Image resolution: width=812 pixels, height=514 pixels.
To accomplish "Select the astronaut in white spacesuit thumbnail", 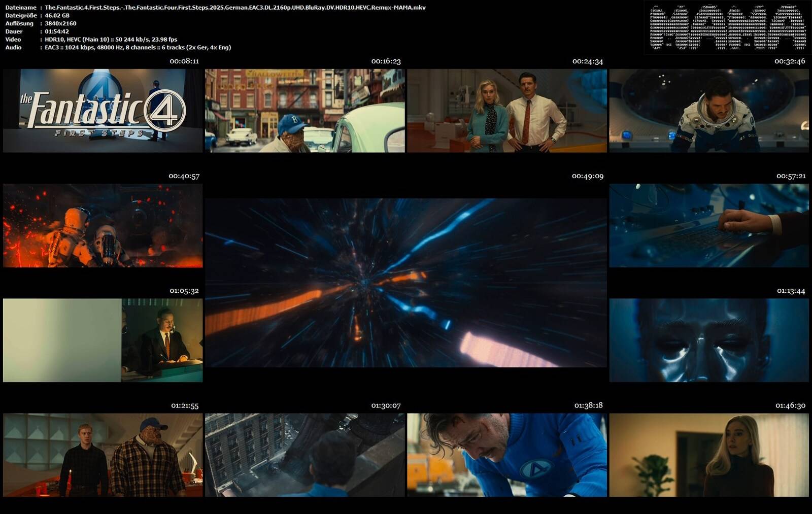I will coord(709,111).
